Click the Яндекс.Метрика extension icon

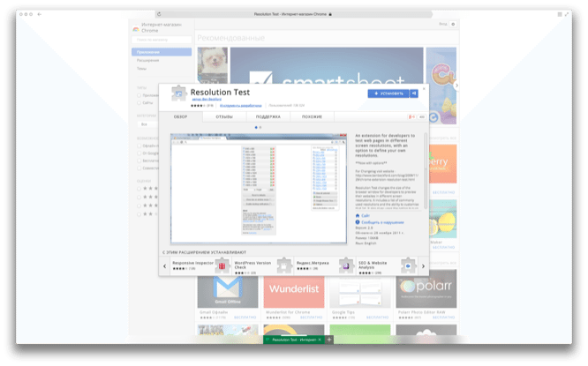(346, 265)
